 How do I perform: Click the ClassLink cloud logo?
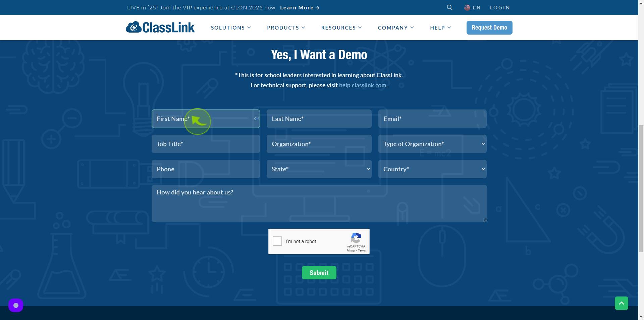[160, 28]
